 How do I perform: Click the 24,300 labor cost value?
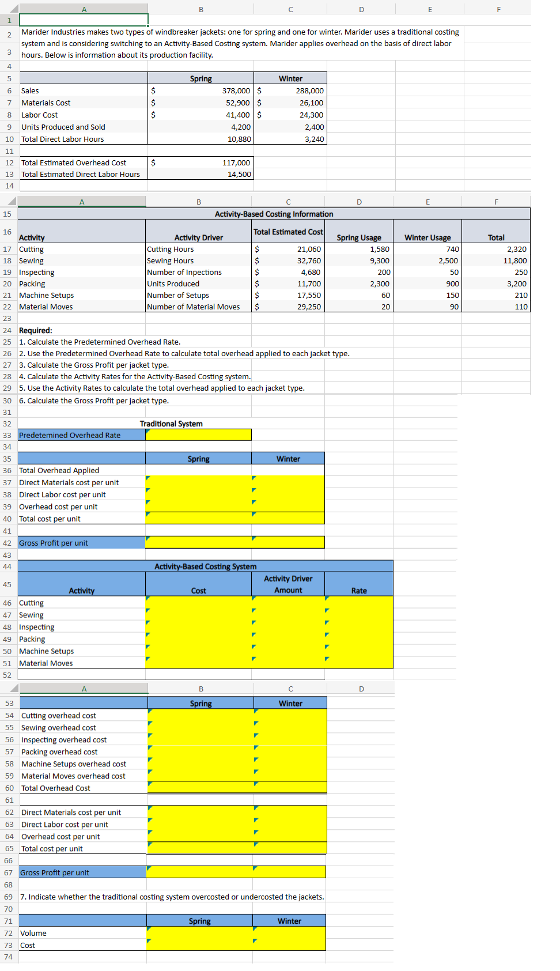(290, 115)
